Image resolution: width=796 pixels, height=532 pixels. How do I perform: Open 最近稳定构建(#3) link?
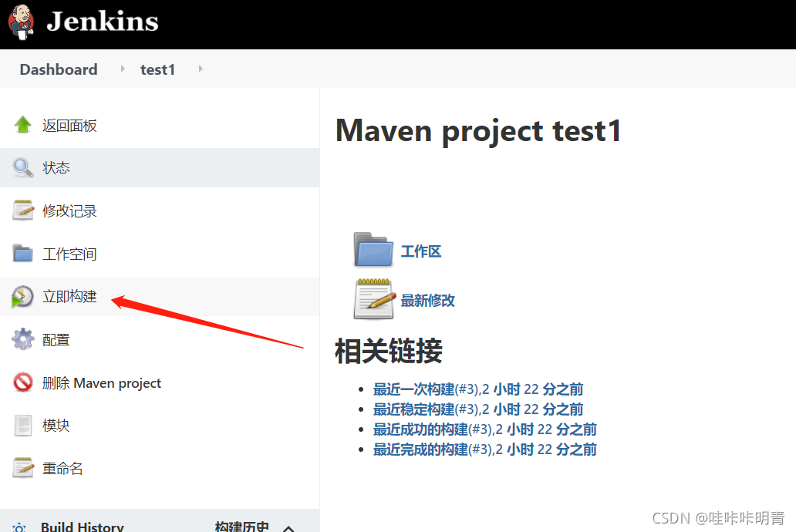[x=478, y=409]
